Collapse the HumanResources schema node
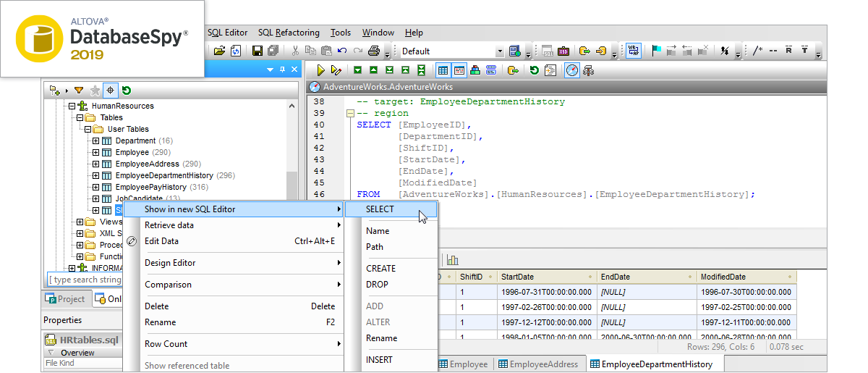868x373 pixels. [x=72, y=106]
